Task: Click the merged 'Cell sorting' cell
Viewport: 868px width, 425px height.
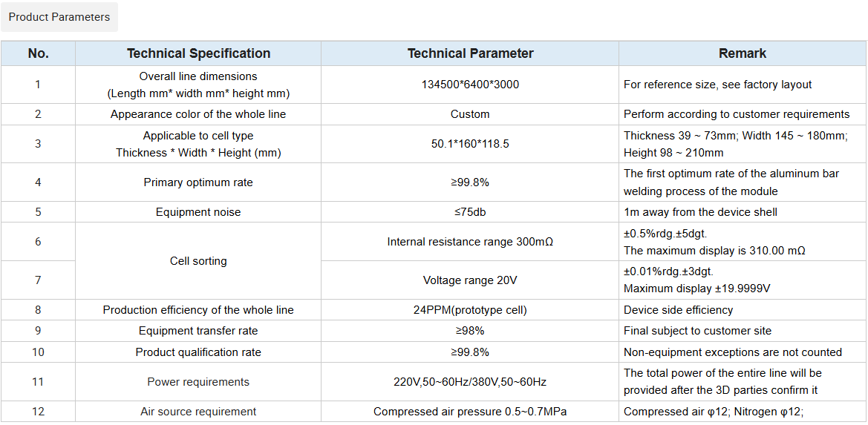Action: (x=198, y=261)
